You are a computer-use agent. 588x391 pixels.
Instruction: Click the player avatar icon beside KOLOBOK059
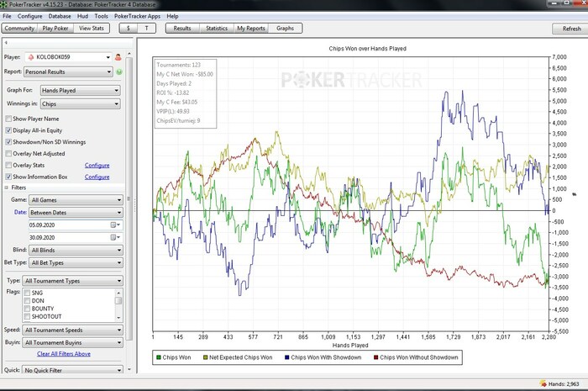click(x=118, y=57)
